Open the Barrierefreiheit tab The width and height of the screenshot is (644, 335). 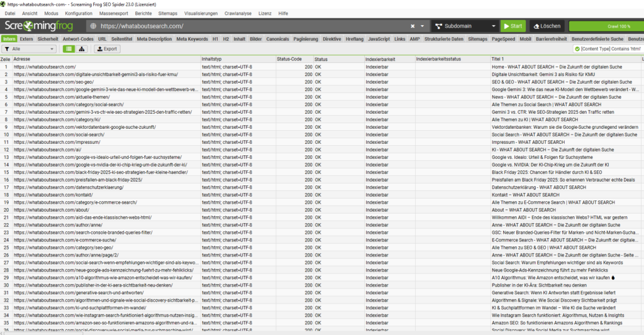pyautogui.click(x=551, y=39)
